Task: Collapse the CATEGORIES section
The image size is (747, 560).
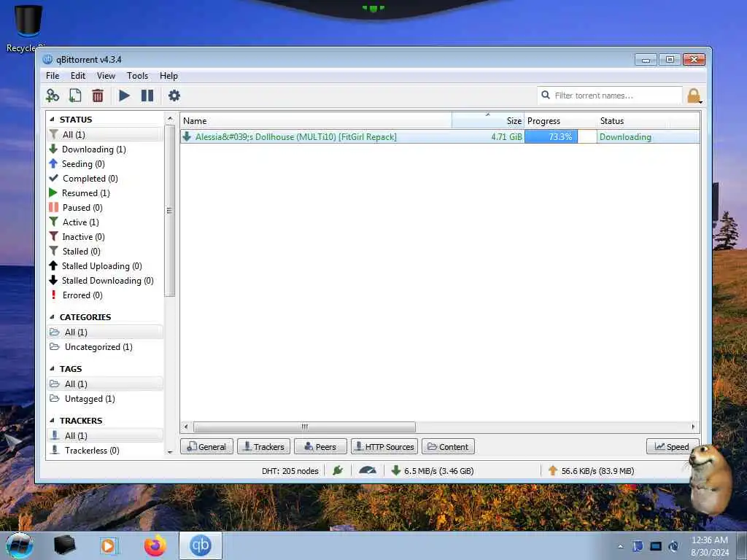Action: coord(52,317)
